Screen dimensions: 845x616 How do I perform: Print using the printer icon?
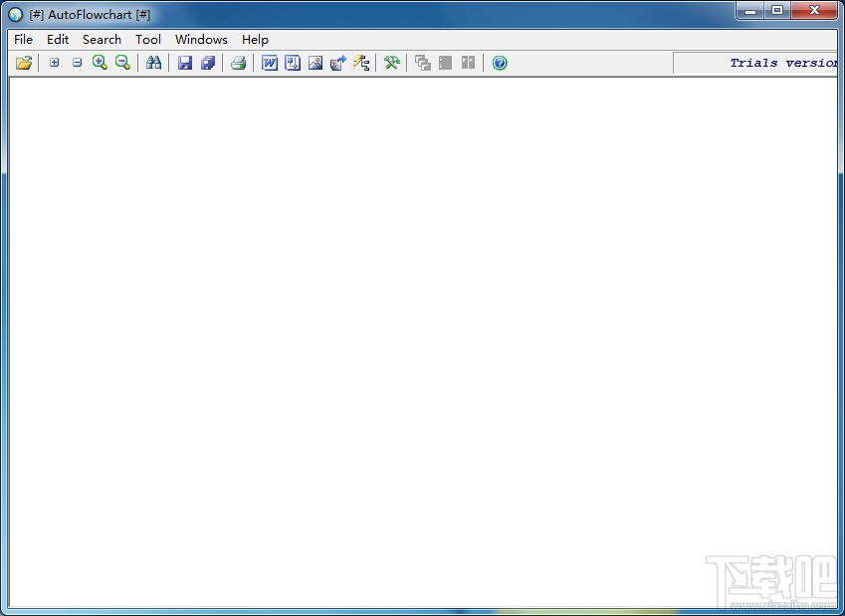tap(239, 63)
